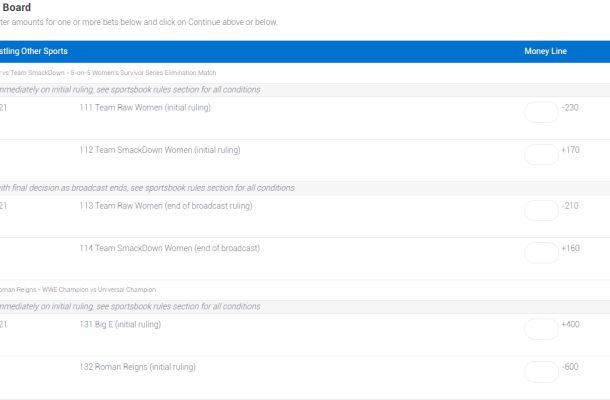Click '132 Roman Reigns (initial ruling)' text
This screenshot has height=400, width=610.
pos(138,367)
